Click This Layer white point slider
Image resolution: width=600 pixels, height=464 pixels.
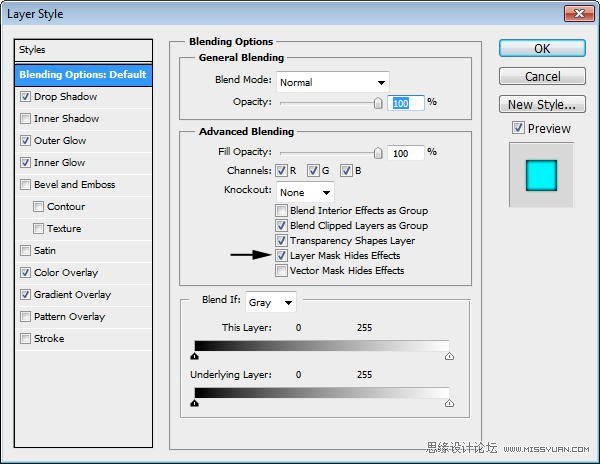449,356
